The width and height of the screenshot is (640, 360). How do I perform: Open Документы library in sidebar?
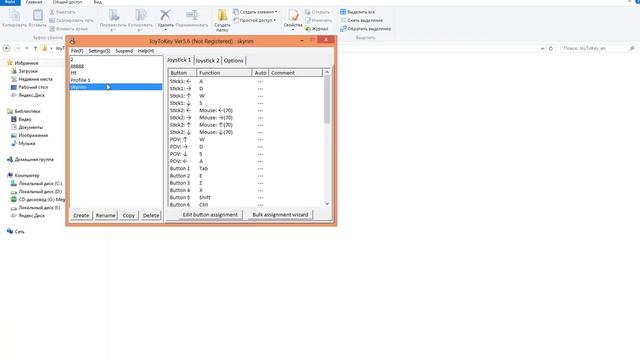[x=30, y=127]
